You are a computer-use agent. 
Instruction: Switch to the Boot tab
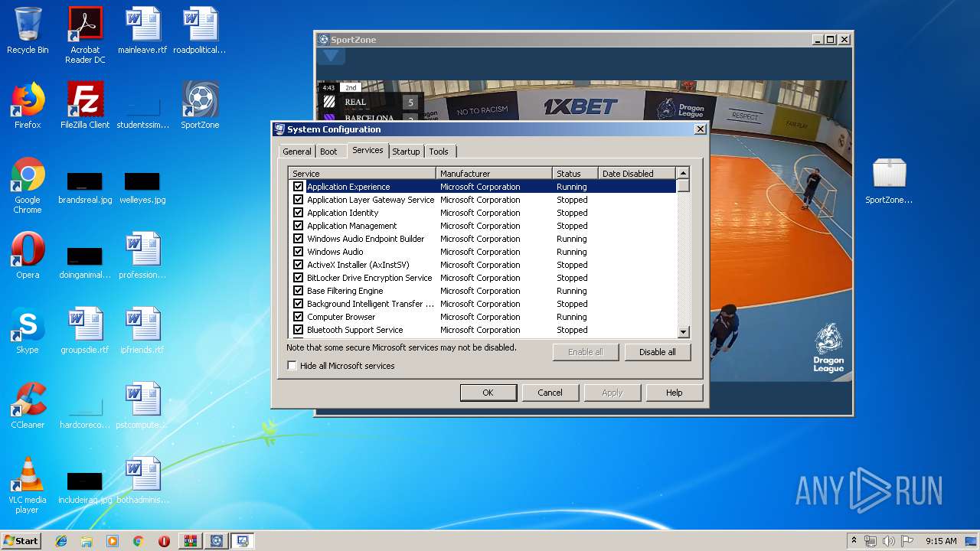coord(328,152)
